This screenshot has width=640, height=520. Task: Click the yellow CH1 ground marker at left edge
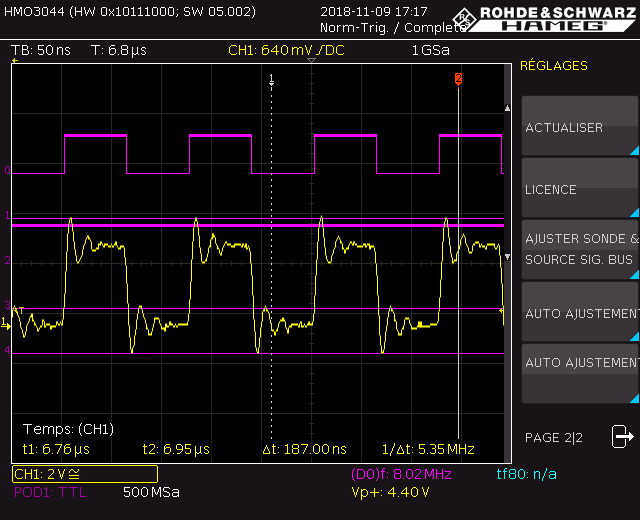(x=6, y=322)
